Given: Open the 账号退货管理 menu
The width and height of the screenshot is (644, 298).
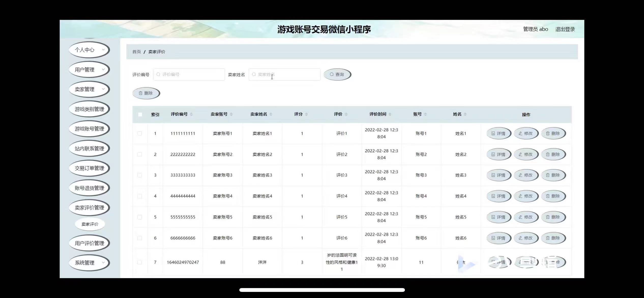Looking at the screenshot, I should tap(89, 188).
